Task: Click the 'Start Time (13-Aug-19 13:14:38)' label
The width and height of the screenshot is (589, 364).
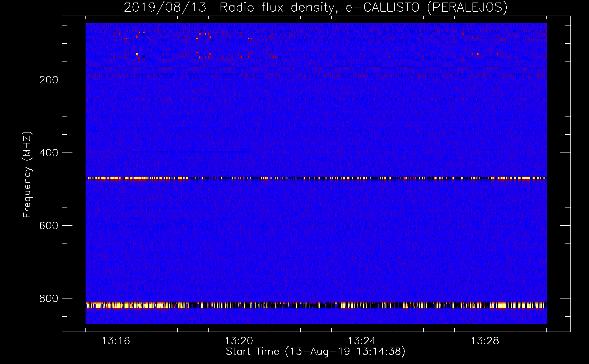Action: tap(316, 352)
